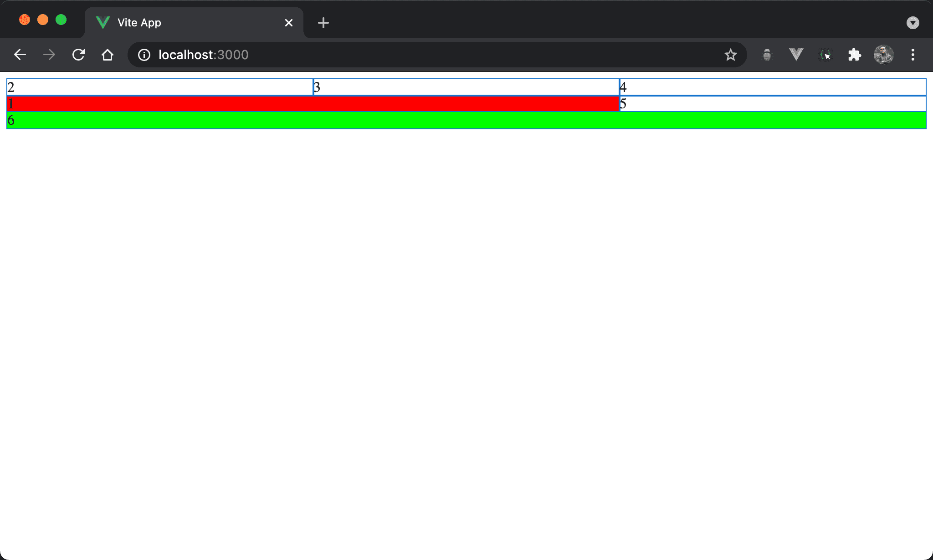Open the Extensions puzzle piece menu
The height and width of the screenshot is (560, 933).
(854, 55)
